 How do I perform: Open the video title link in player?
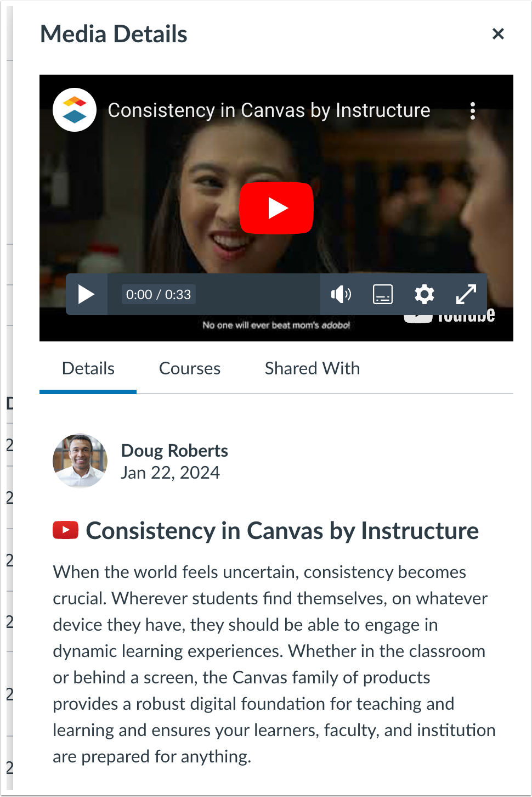click(269, 110)
